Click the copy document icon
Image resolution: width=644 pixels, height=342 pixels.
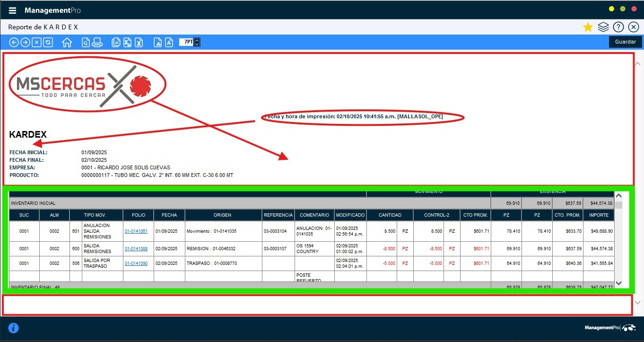pyautogui.click(x=116, y=43)
